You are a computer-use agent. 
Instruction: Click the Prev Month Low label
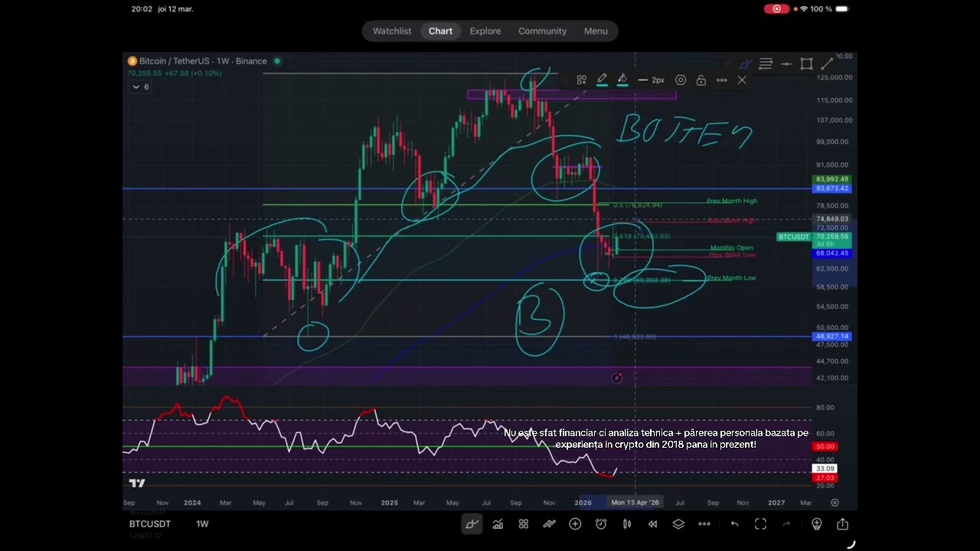tap(731, 278)
